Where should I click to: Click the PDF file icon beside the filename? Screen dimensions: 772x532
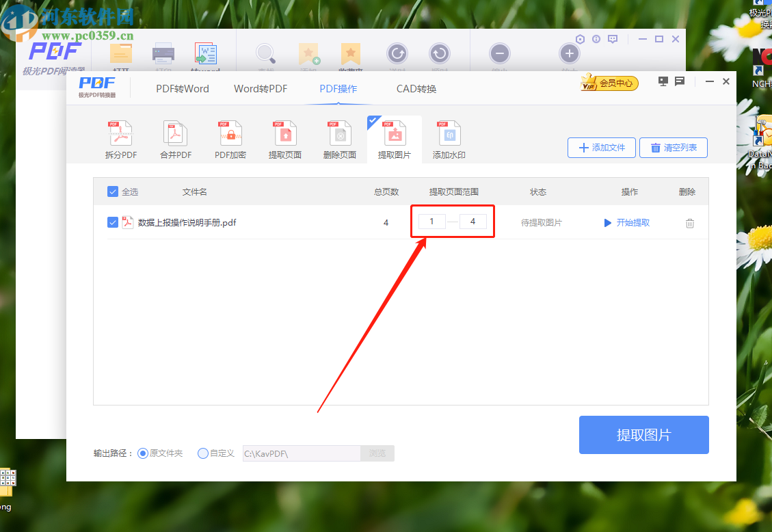tap(127, 222)
